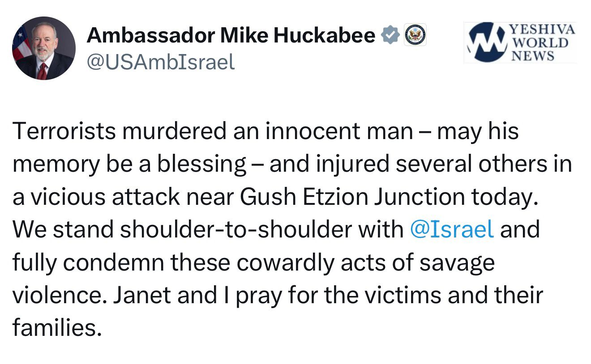Click the final word "families."
The image size is (591, 364).
[54, 328]
